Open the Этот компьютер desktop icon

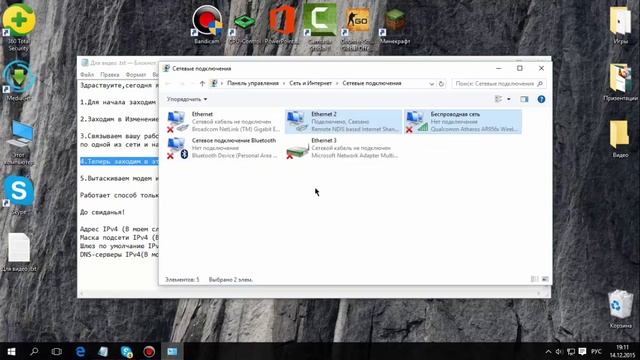click(x=18, y=142)
